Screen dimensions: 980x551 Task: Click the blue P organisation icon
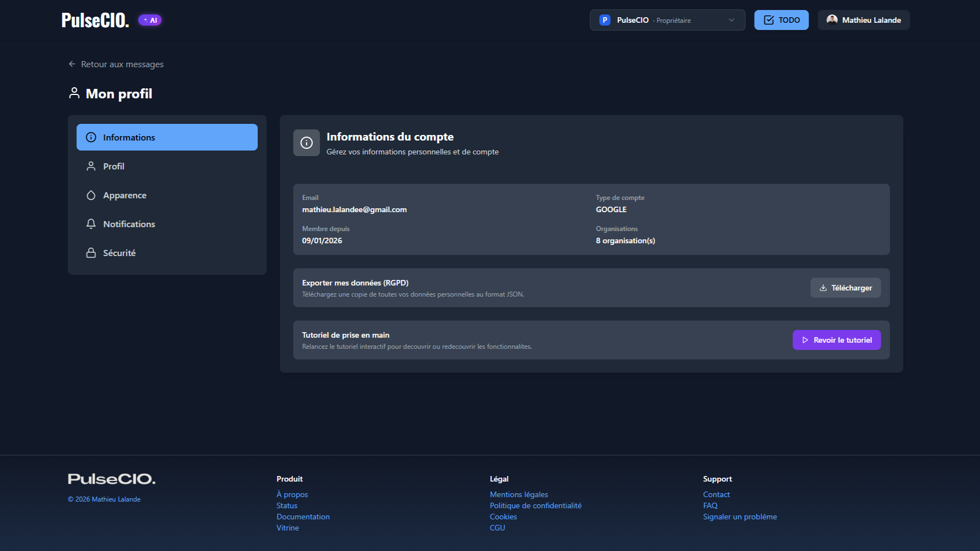click(x=605, y=20)
